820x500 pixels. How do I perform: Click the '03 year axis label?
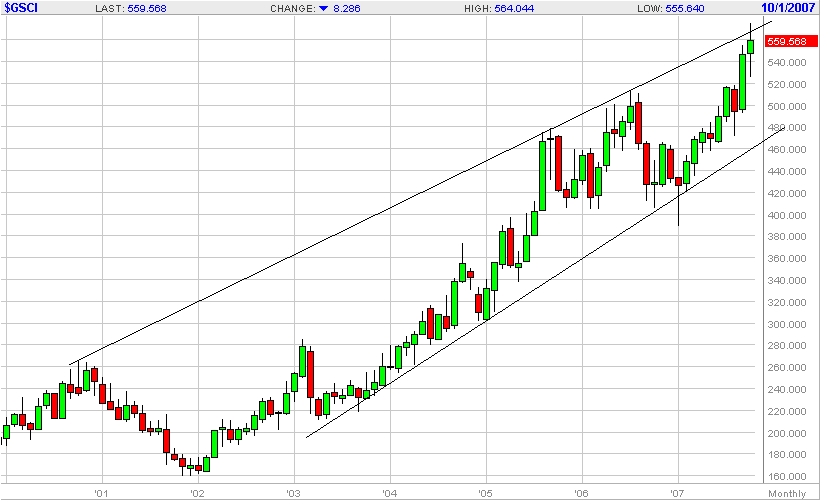[x=293, y=493]
